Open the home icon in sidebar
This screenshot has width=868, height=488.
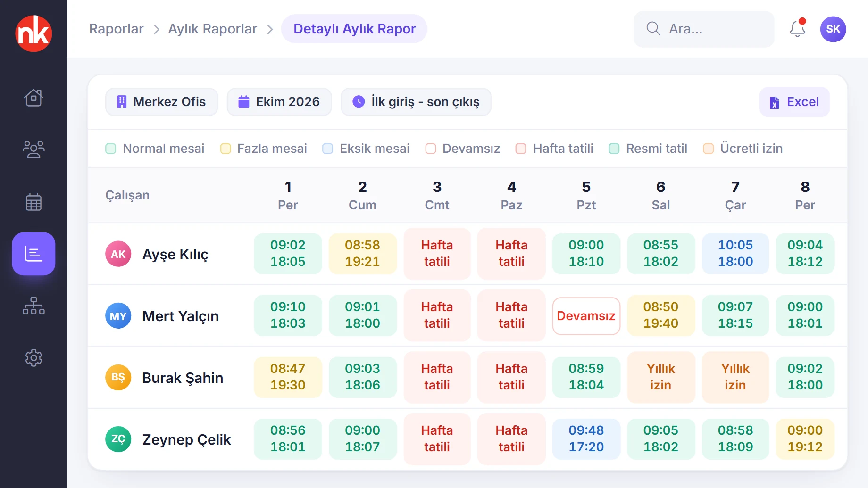click(33, 98)
